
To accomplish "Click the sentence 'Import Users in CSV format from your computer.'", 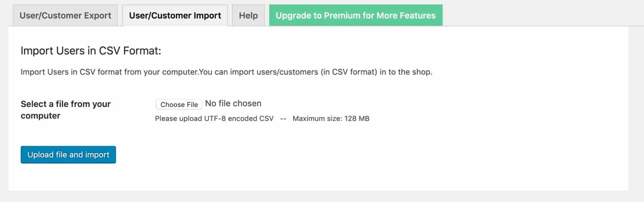I will pos(109,72).
